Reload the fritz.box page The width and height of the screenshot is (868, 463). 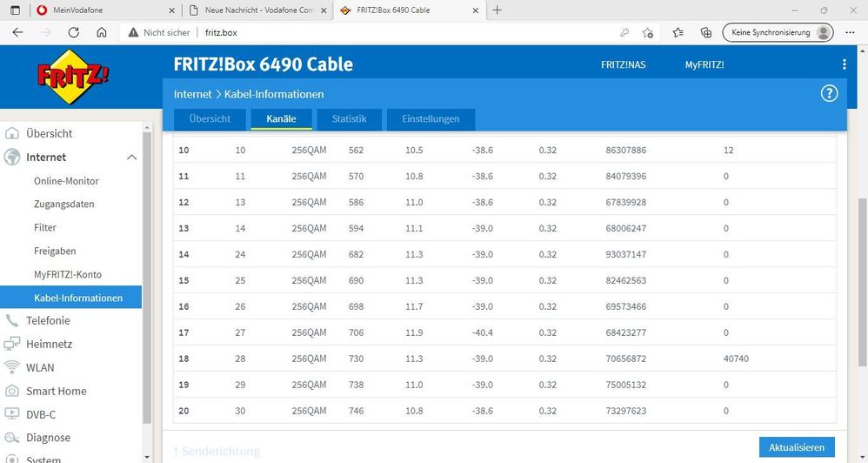pyautogui.click(x=74, y=33)
